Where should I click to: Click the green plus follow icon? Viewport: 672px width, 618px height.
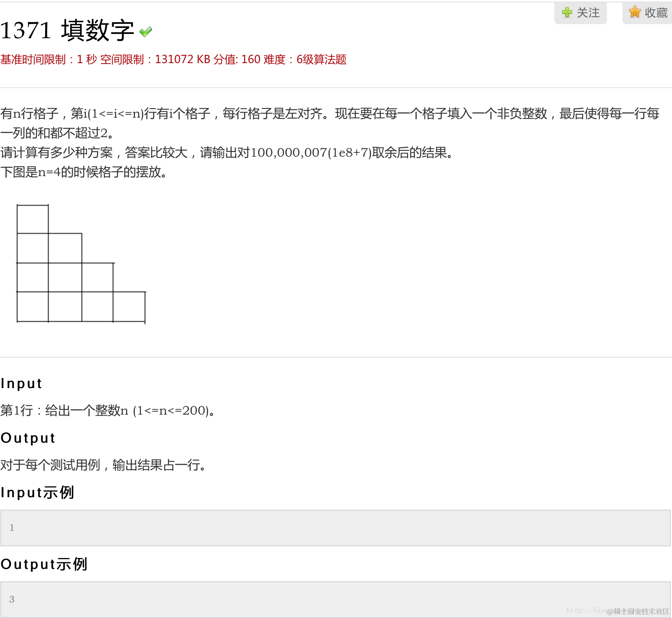567,12
